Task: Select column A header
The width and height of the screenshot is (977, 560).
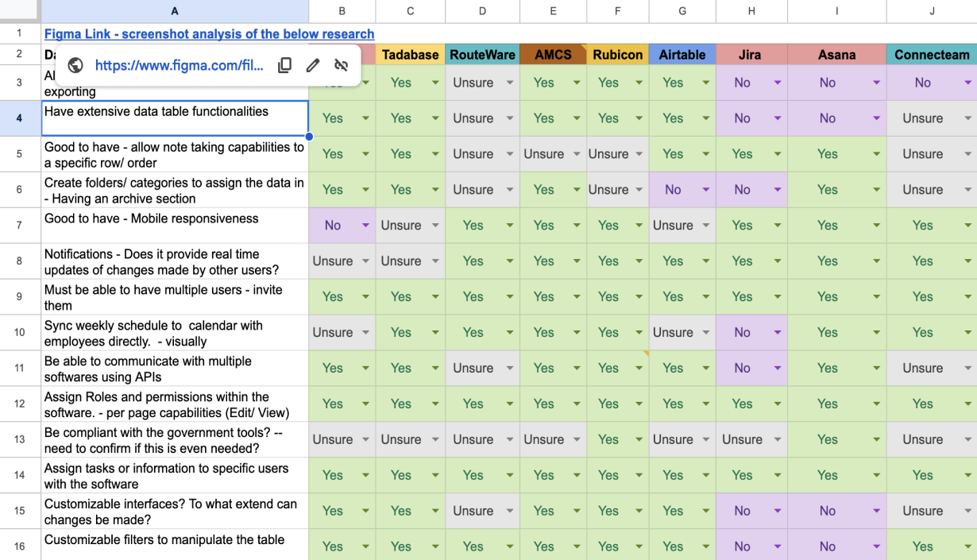Action: click(175, 11)
